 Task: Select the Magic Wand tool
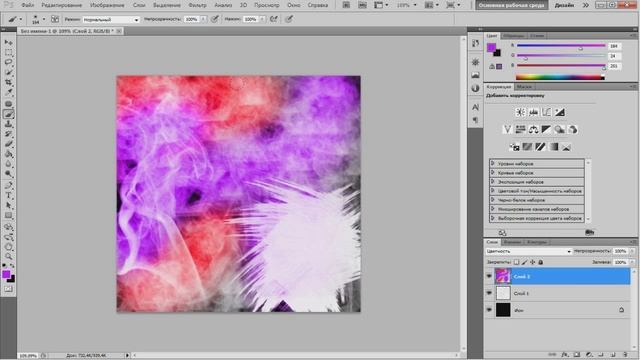(x=8, y=73)
